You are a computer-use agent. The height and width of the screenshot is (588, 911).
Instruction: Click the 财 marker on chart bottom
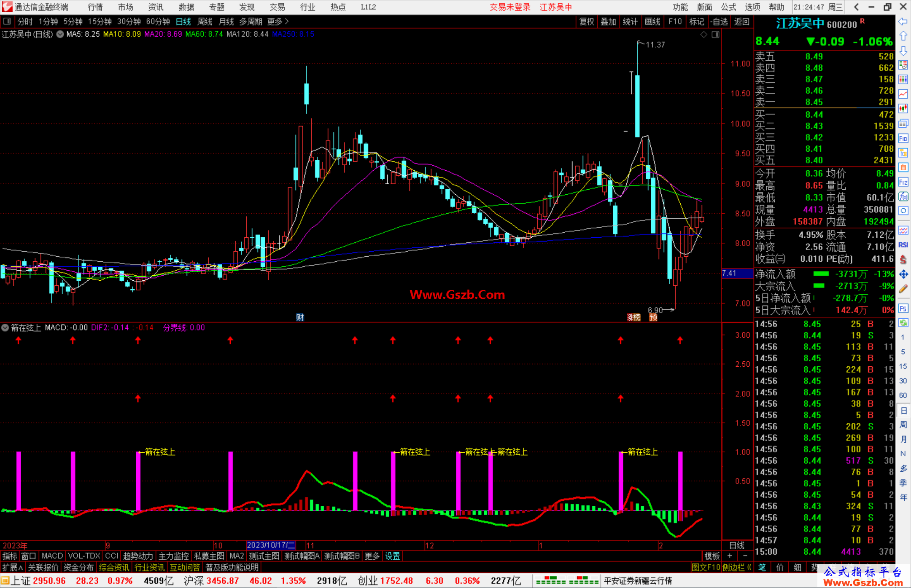point(300,317)
